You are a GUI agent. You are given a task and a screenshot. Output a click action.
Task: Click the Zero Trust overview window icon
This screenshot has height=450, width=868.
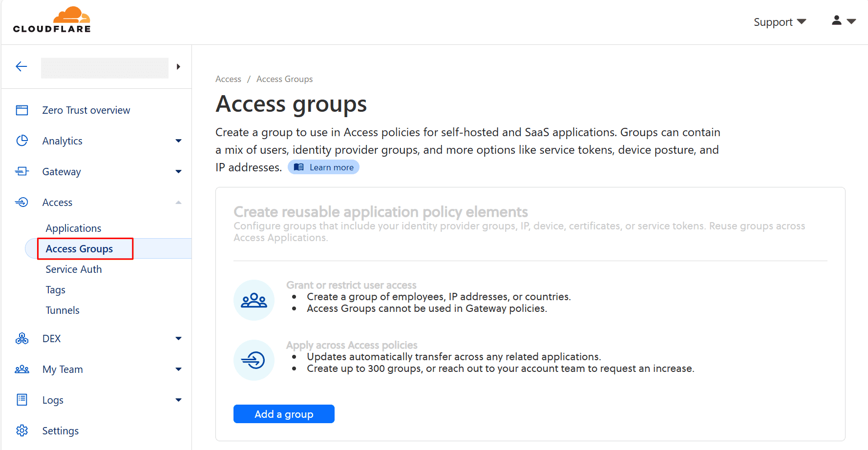coord(22,110)
